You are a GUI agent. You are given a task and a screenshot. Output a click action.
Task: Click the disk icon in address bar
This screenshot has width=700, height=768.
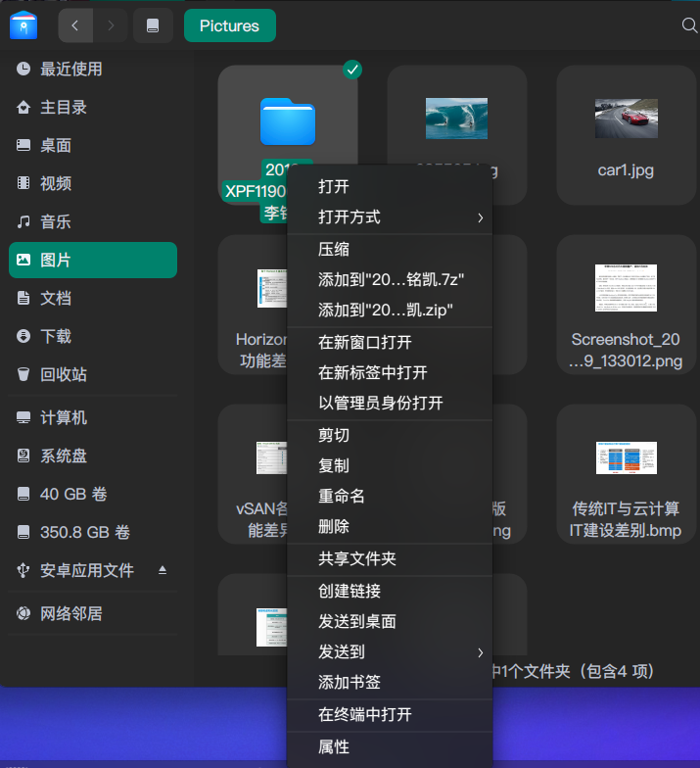click(153, 25)
